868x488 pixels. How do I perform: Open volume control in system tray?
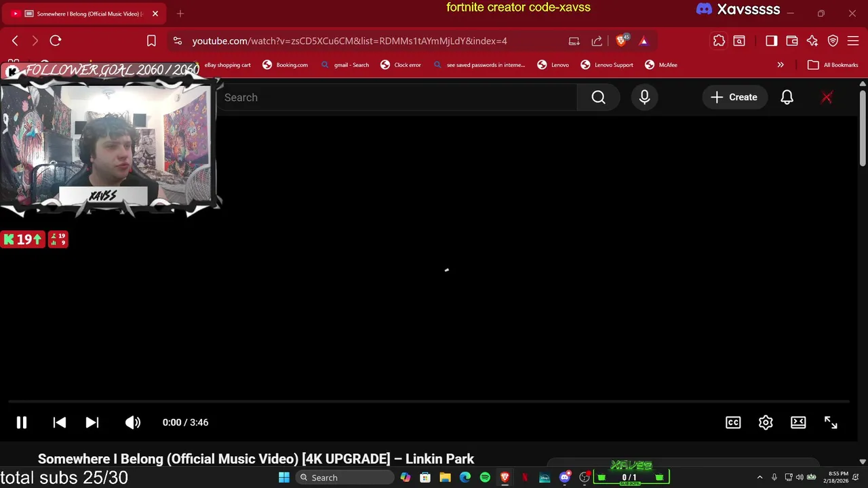tap(800, 478)
